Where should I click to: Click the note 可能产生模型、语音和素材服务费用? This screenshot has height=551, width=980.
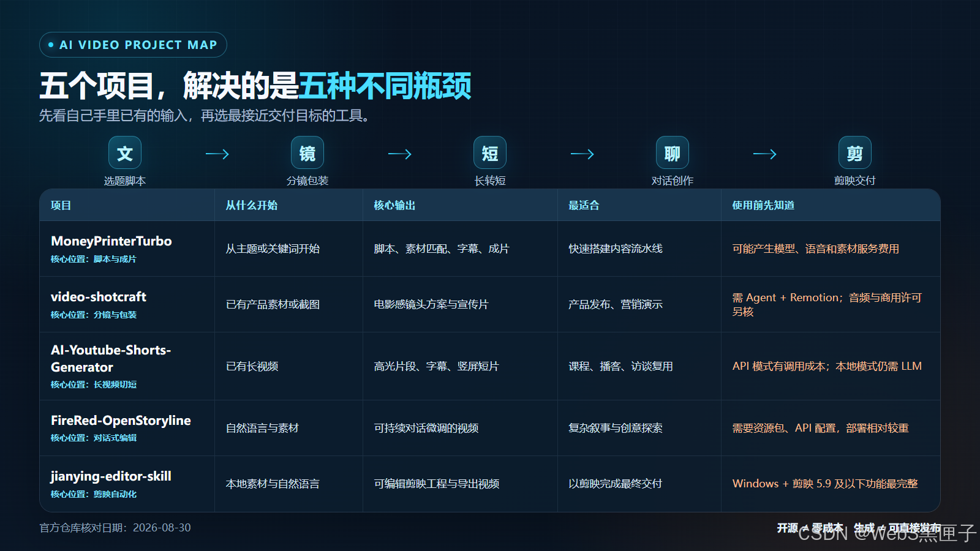pyautogui.click(x=816, y=249)
